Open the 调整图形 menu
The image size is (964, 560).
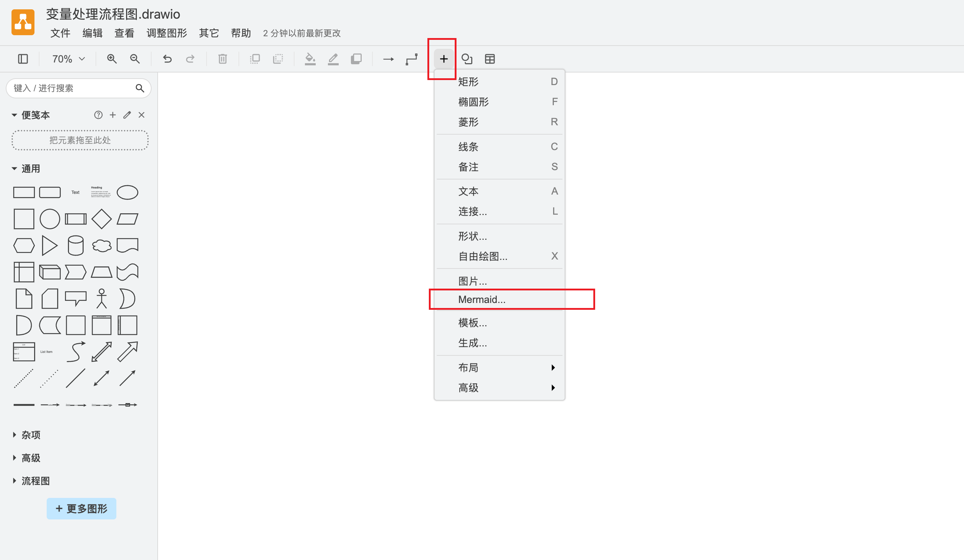[166, 33]
